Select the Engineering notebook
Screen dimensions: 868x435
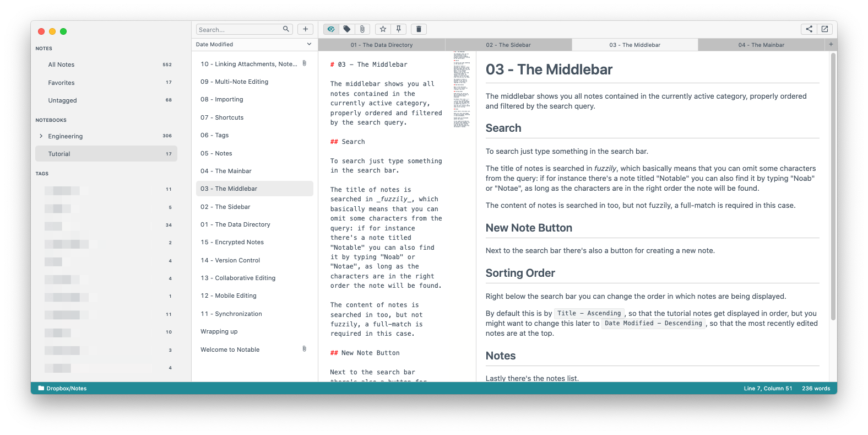point(106,136)
